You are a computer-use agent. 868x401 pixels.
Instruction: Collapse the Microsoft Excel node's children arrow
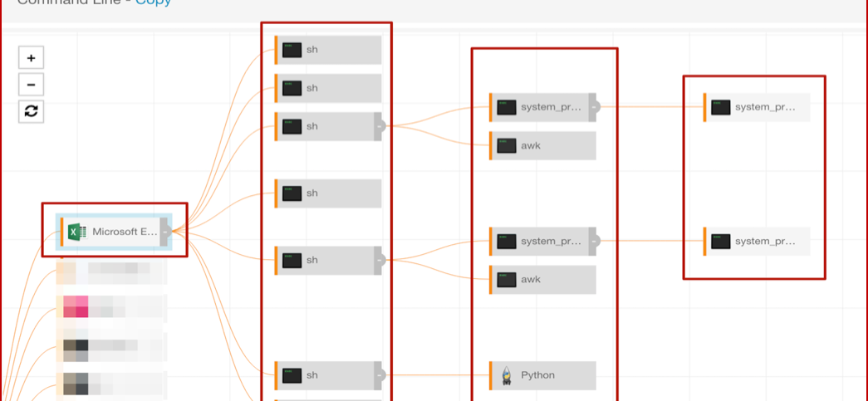point(166,232)
